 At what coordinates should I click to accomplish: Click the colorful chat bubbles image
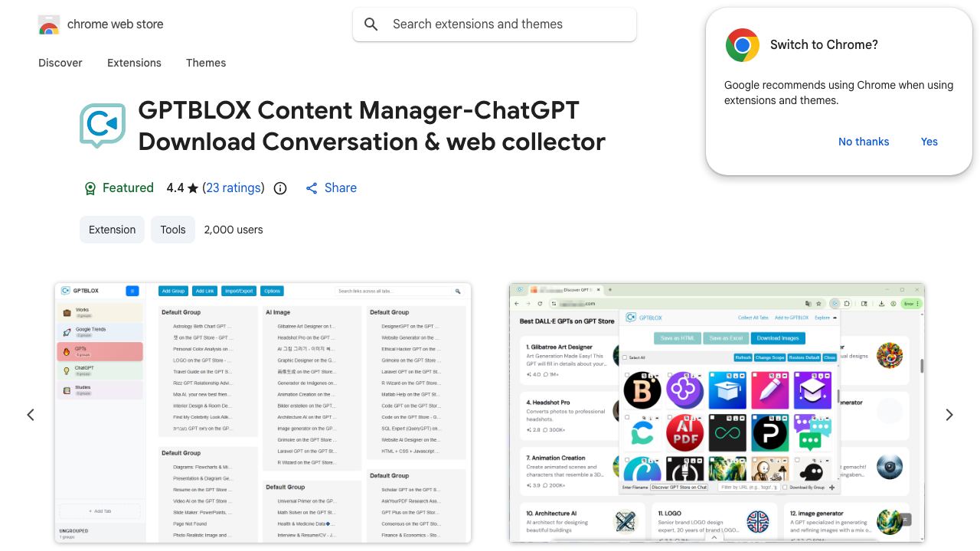(x=812, y=432)
